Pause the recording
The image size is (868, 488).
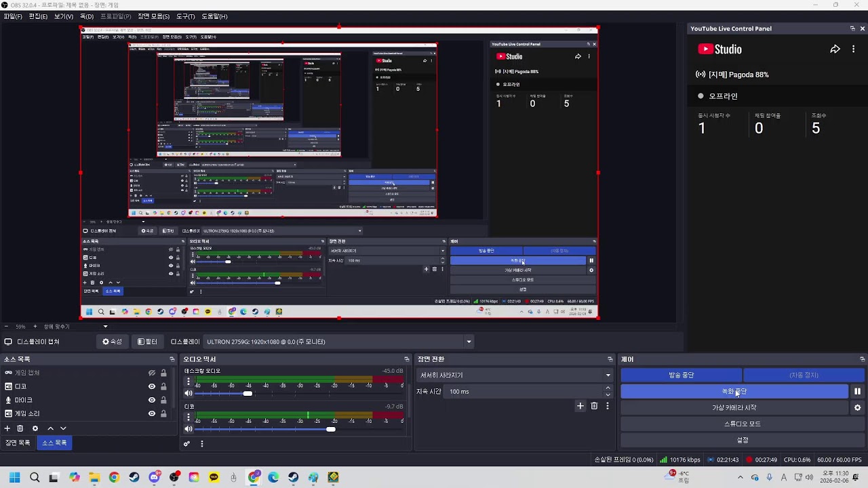(857, 391)
